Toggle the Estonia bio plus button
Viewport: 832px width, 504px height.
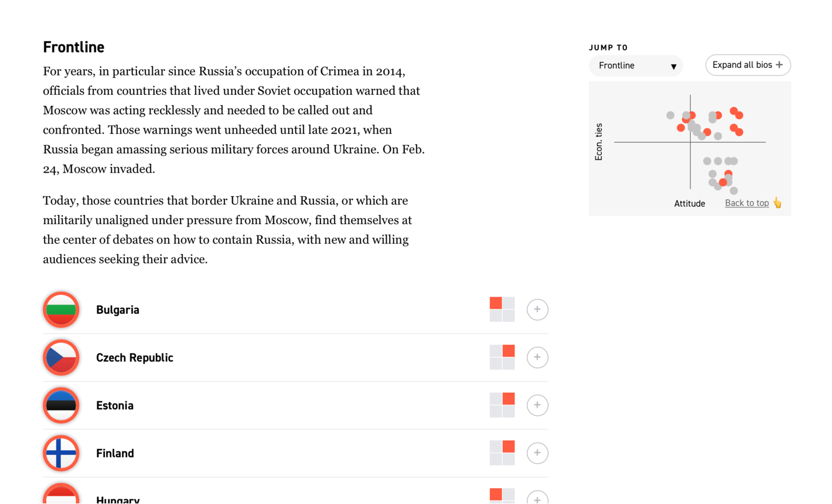pyautogui.click(x=537, y=405)
